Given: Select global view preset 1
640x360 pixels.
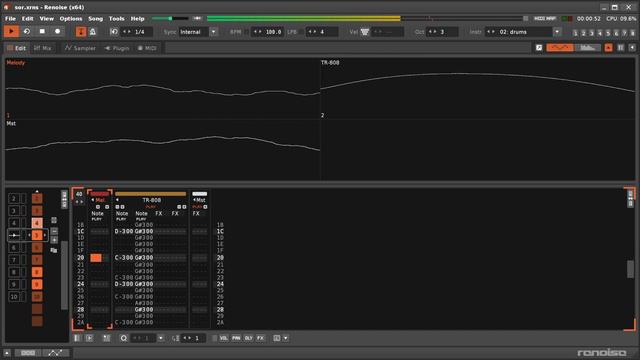Looking at the screenshot, I should [x=575, y=33].
